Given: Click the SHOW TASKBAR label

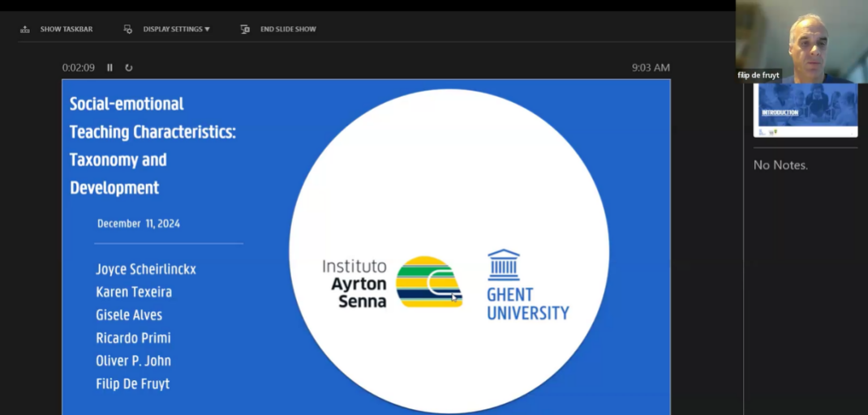Looking at the screenshot, I should tap(67, 29).
